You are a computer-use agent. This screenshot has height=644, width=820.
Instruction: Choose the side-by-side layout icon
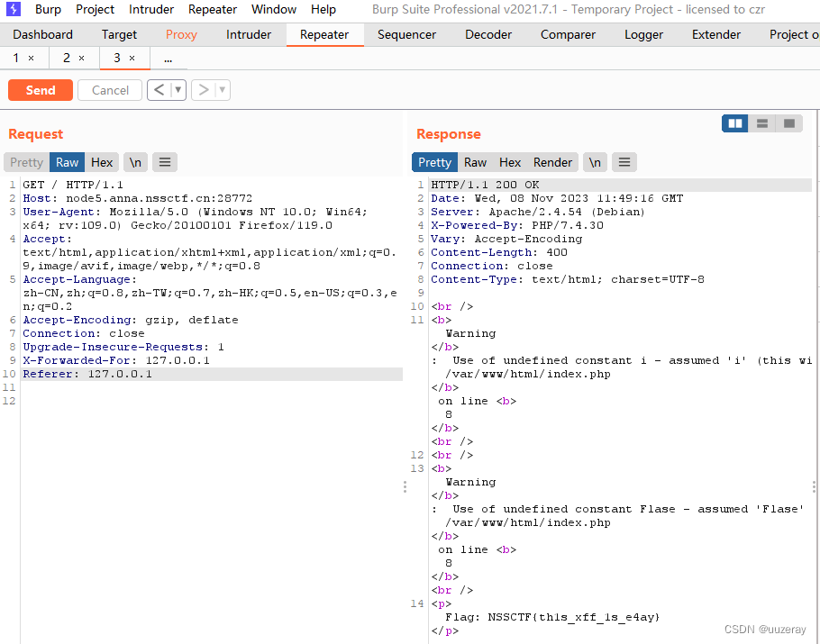(x=735, y=123)
